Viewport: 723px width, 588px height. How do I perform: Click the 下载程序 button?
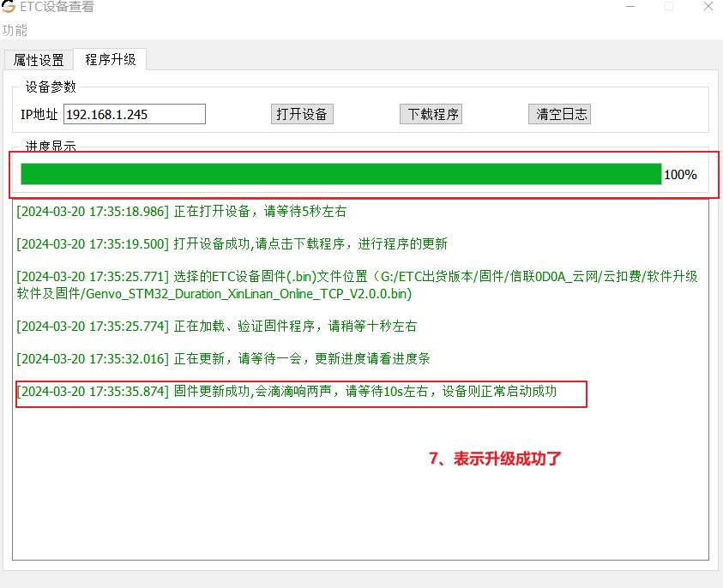431,114
